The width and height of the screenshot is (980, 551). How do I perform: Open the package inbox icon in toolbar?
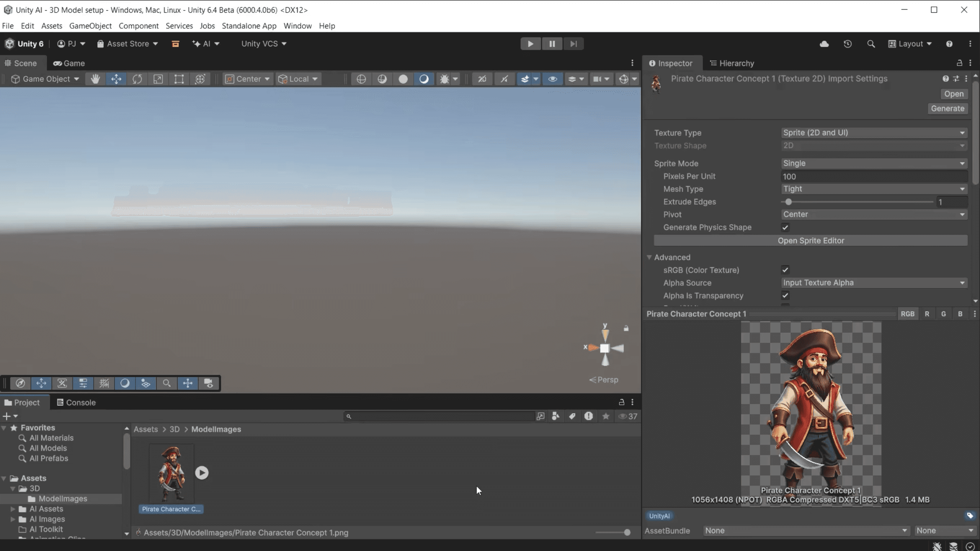pos(175,44)
